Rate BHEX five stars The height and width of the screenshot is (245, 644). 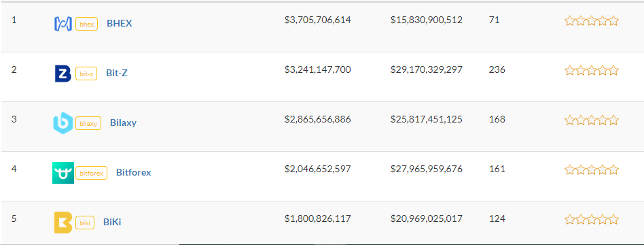(x=613, y=20)
